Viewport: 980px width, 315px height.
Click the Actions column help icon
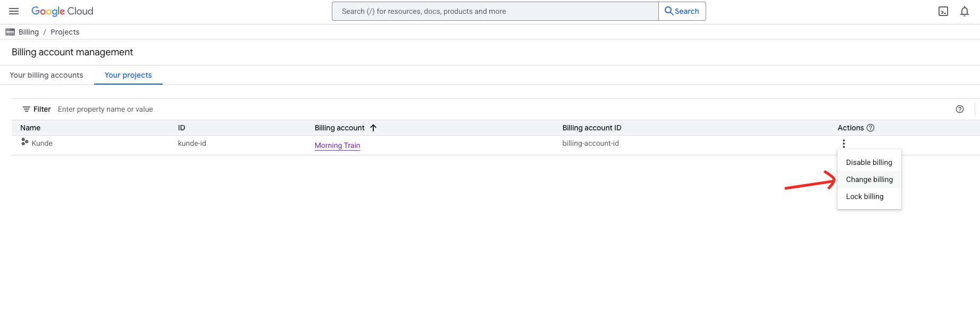(870, 128)
